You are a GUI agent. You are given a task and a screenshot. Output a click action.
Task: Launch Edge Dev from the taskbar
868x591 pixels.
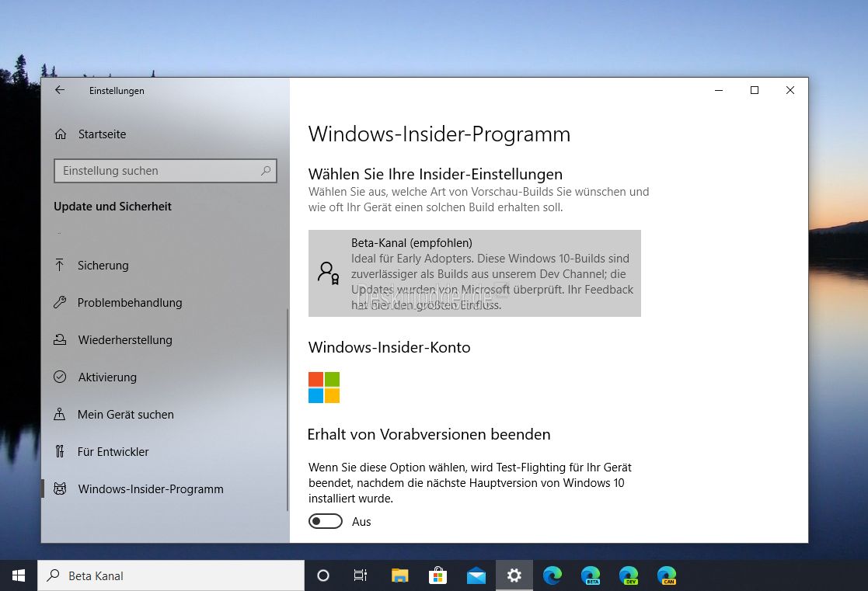tap(629, 575)
